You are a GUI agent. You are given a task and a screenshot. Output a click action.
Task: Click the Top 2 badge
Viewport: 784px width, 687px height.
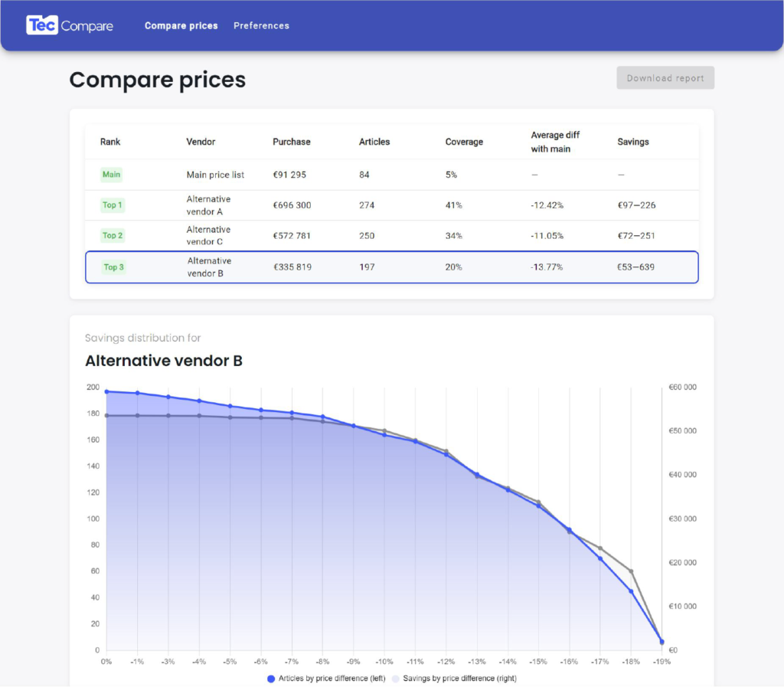click(x=112, y=236)
